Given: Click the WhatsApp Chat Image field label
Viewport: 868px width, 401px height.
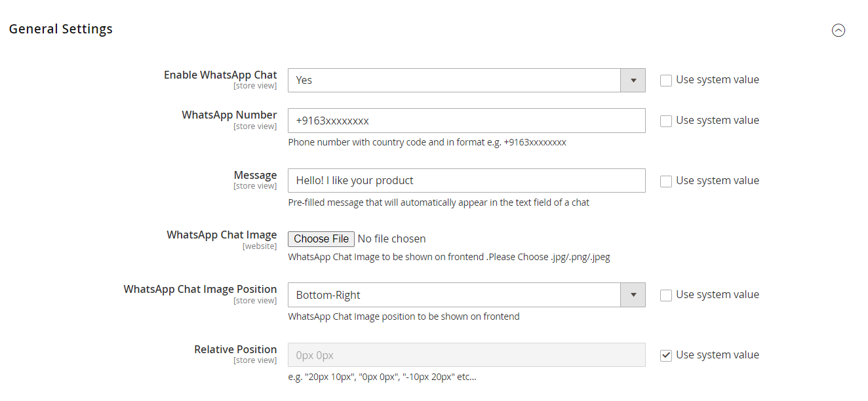Looking at the screenshot, I should [222, 235].
